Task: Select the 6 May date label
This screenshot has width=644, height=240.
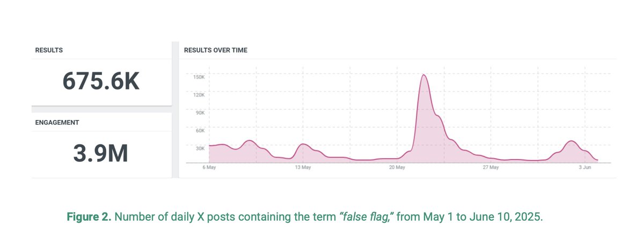Action: pos(209,168)
